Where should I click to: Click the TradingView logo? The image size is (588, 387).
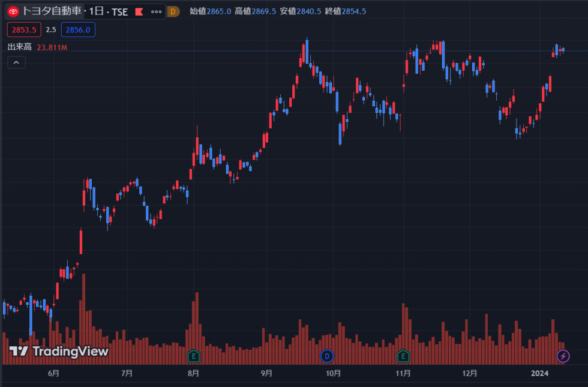pyautogui.click(x=59, y=352)
